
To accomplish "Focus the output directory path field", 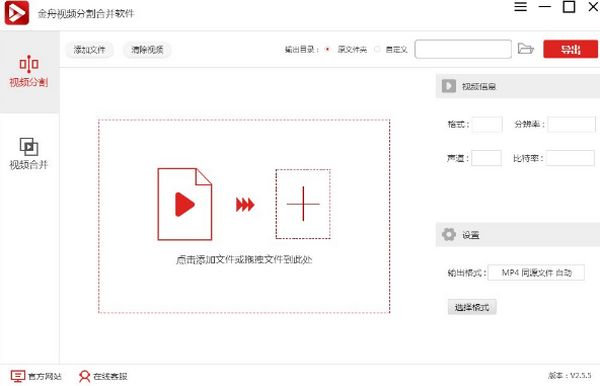I will (463, 49).
